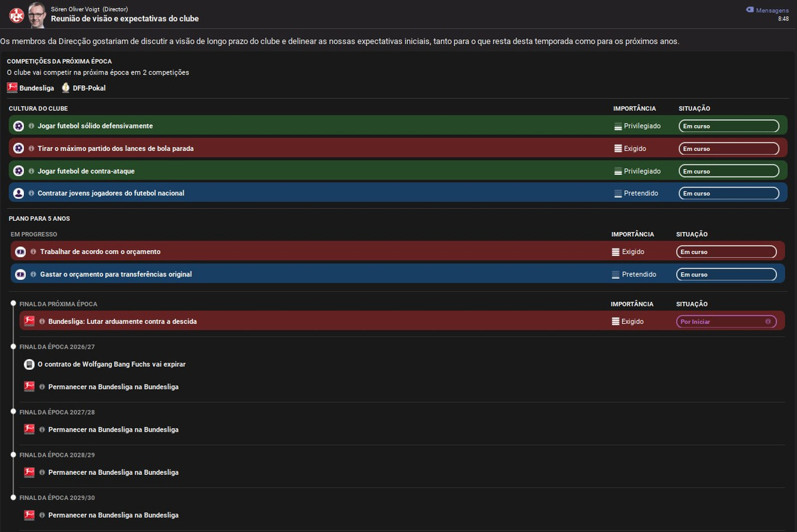This screenshot has width=797, height=532.
Task: Click 'Privilegiado' importance for 'Jogar futebol sólido defensivamente'
Action: coord(637,126)
